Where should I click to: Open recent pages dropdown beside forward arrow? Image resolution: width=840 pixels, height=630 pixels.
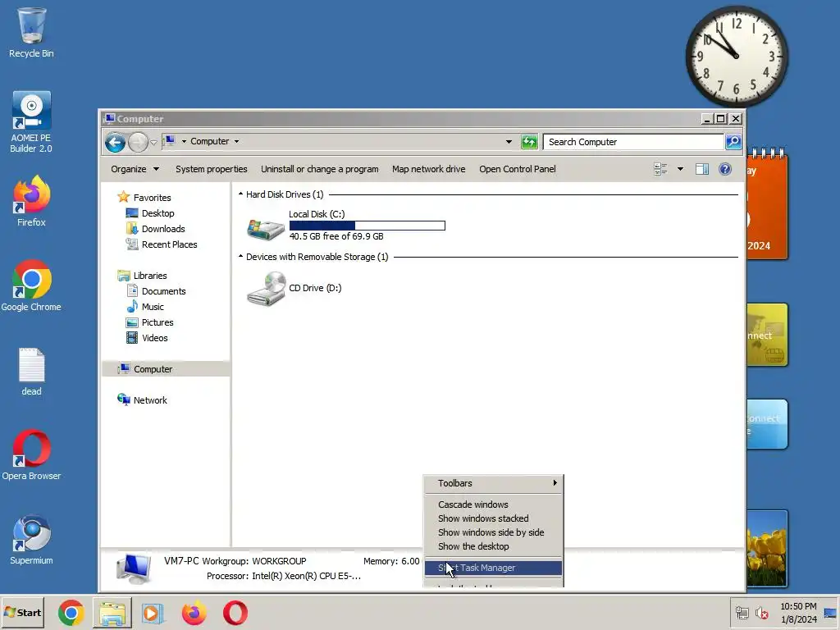[153, 143]
